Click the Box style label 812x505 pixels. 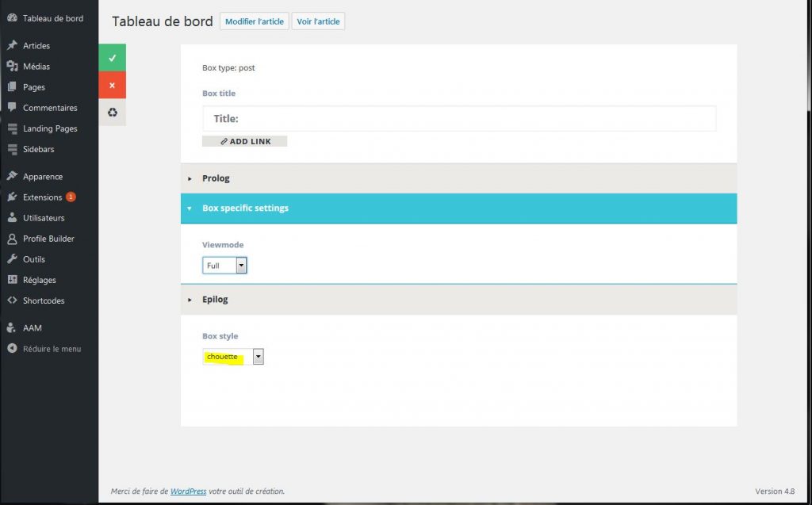[220, 336]
